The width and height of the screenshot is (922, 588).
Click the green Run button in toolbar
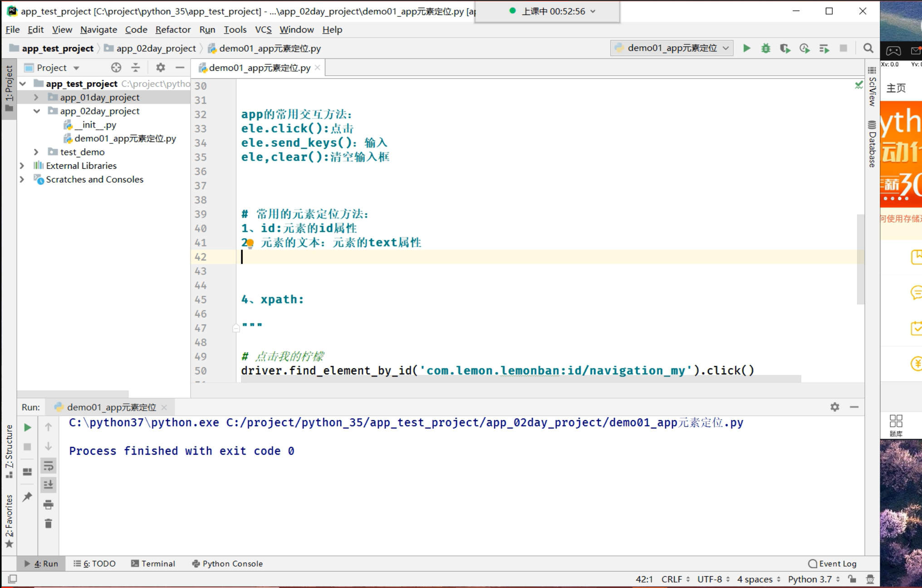746,48
